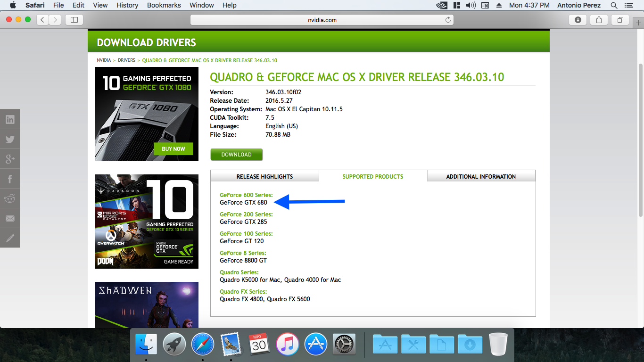Open Finder from the Dock
The image size is (644, 362).
146,345
